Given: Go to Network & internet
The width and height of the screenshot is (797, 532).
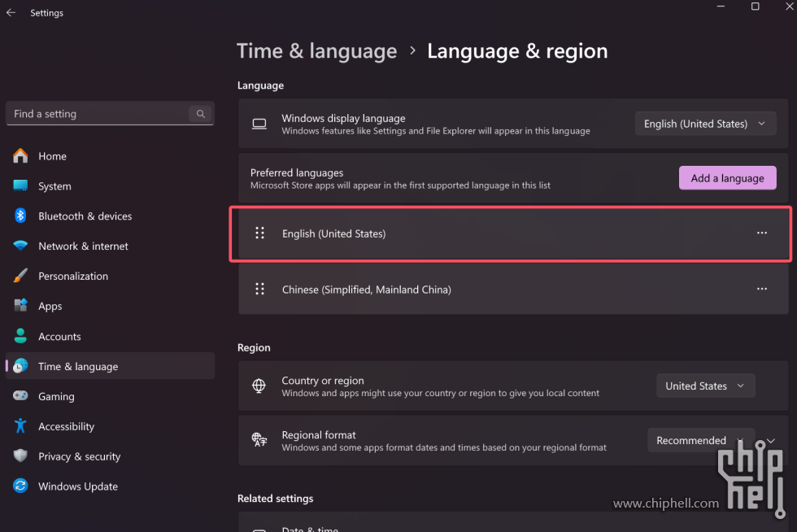Looking at the screenshot, I should [110, 246].
